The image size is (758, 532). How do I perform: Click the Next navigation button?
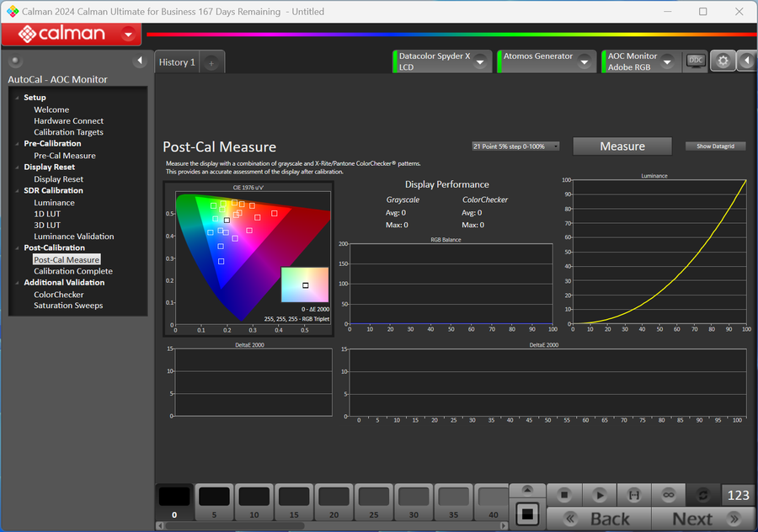coord(704,519)
